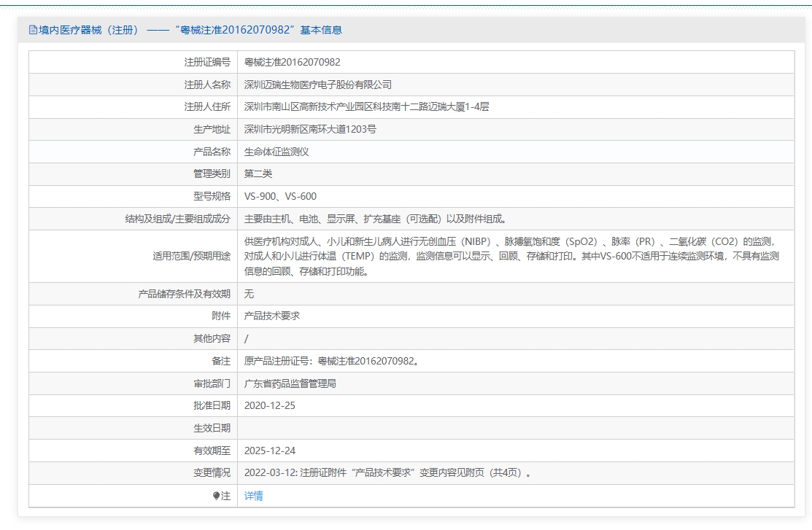Click the 备注 label cell

pos(133,362)
